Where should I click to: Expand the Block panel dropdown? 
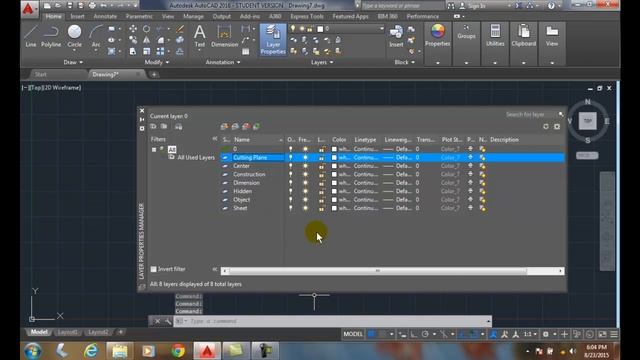pyautogui.click(x=404, y=62)
